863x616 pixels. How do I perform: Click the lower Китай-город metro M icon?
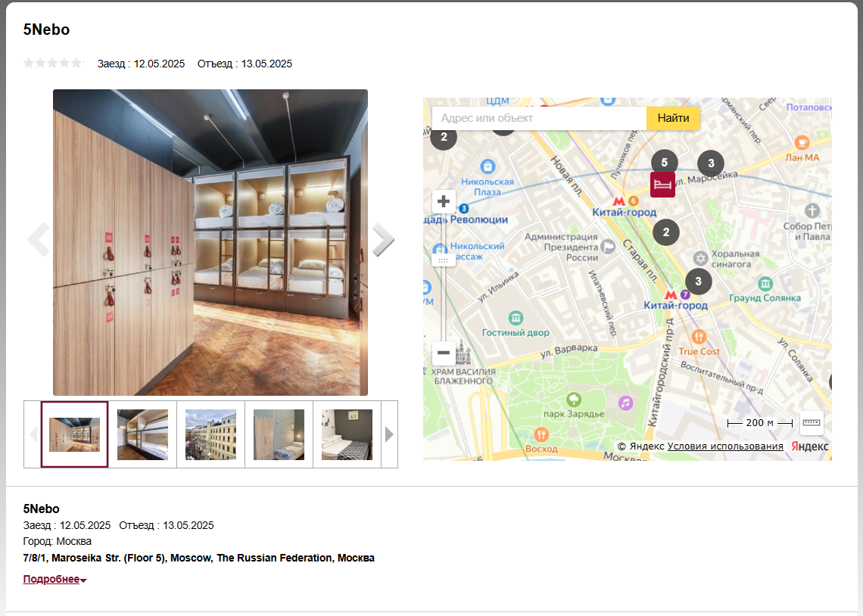point(671,295)
